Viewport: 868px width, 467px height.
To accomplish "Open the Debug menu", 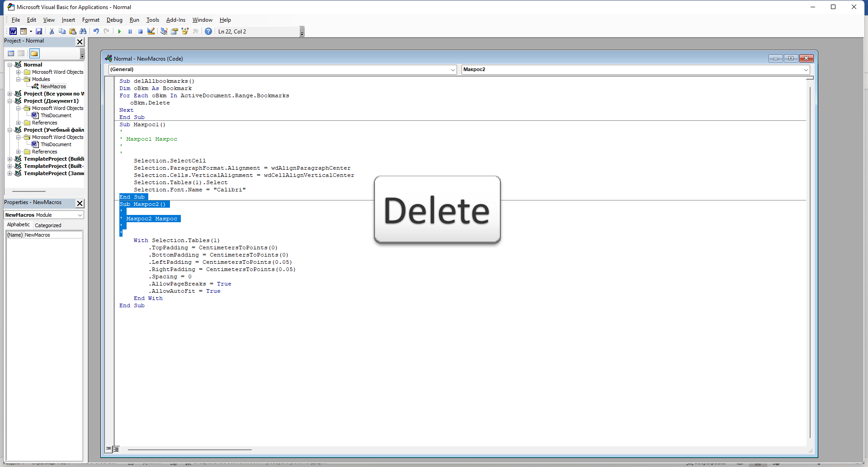I will [x=114, y=20].
